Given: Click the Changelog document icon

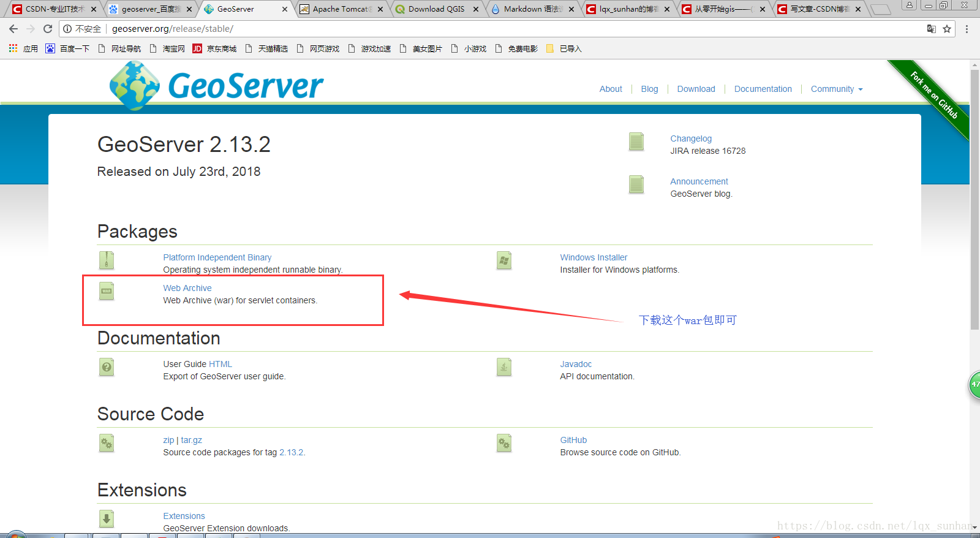Looking at the screenshot, I should (636, 142).
